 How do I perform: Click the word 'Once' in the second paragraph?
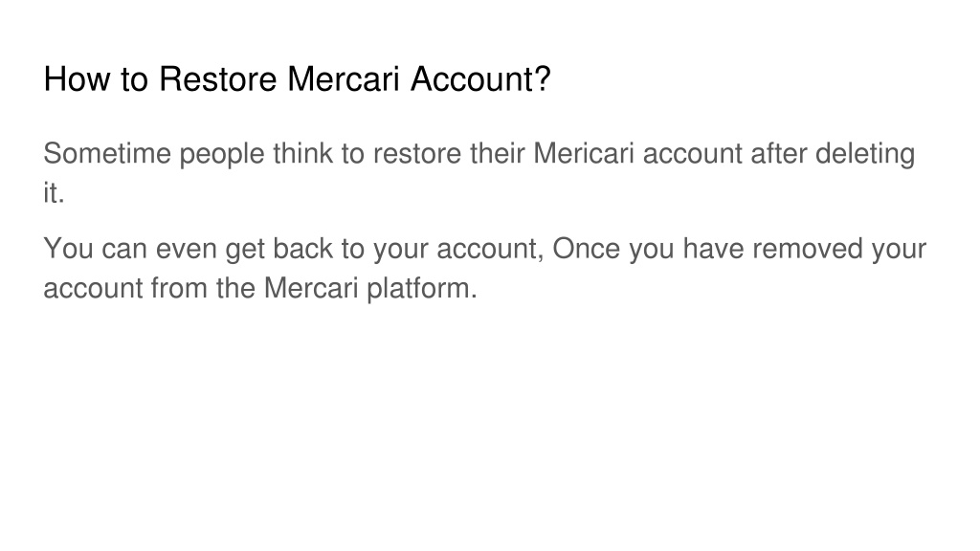[x=587, y=249]
